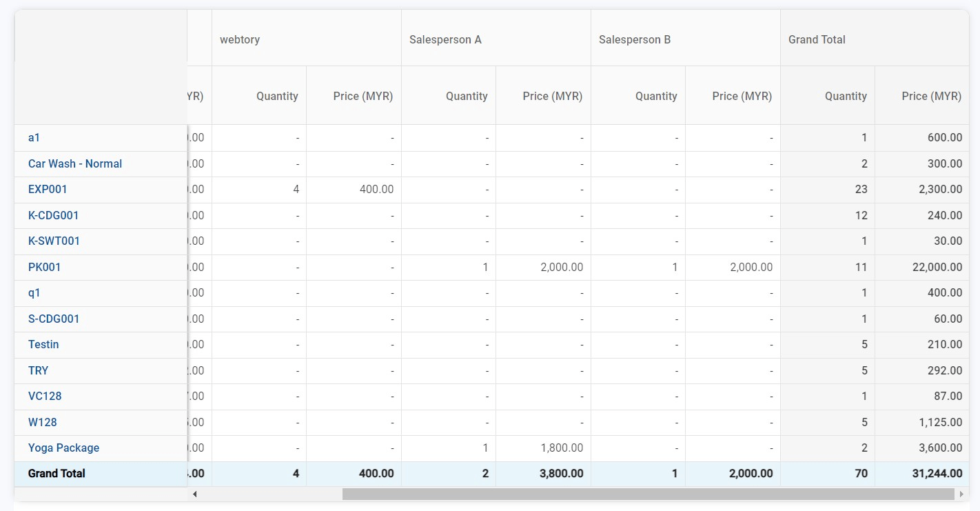Select the Grand Total column group header
This screenshot has height=511, width=980.
[x=817, y=39]
